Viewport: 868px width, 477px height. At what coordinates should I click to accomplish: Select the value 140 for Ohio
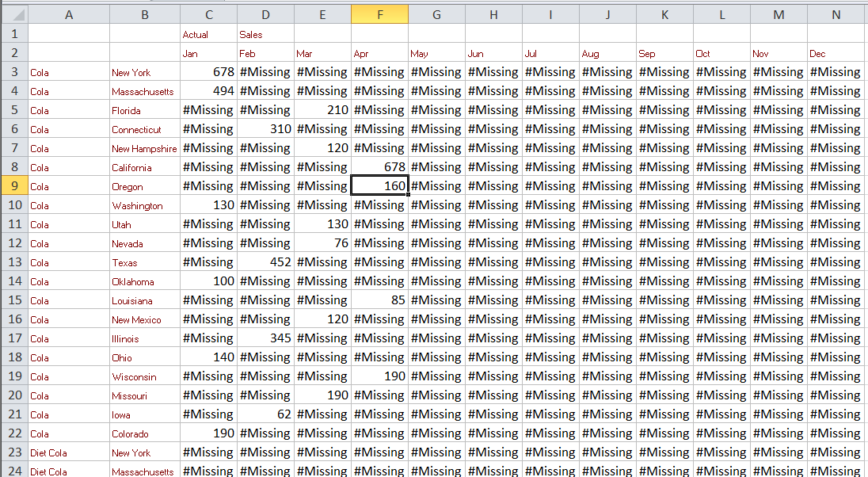tap(209, 357)
